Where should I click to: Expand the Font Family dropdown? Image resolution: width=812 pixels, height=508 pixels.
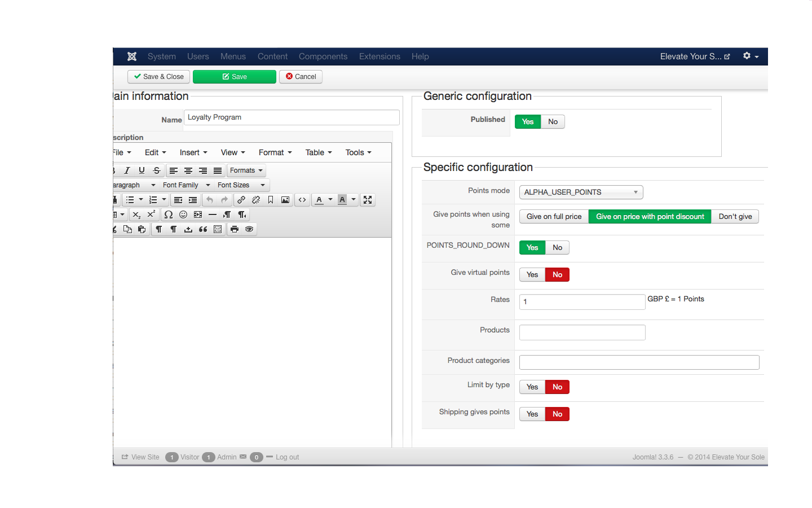186,185
